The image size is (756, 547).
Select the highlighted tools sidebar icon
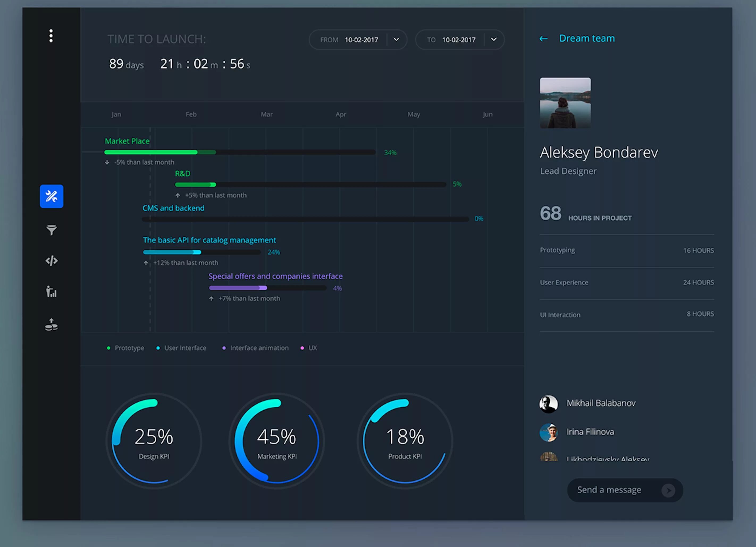52,196
